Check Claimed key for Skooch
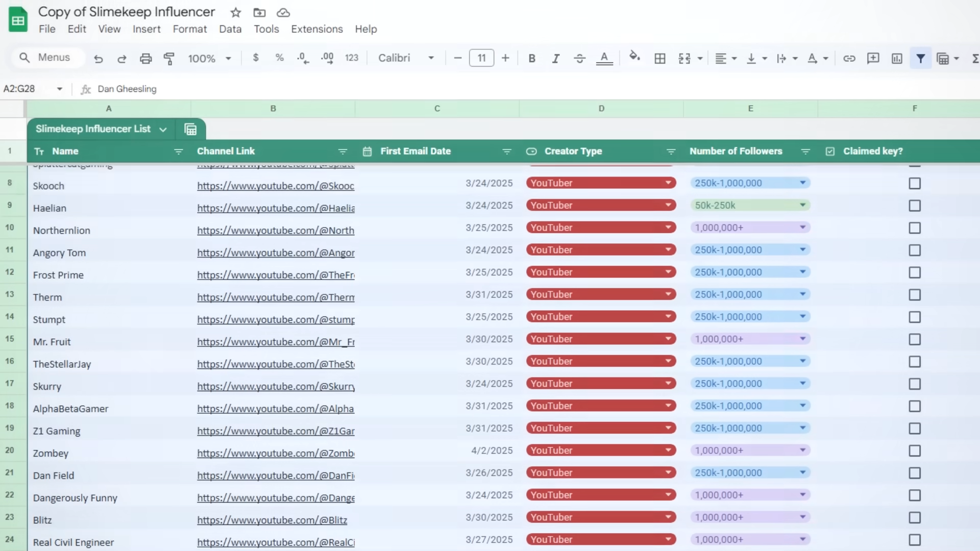The height and width of the screenshot is (551, 980). pos(915,183)
